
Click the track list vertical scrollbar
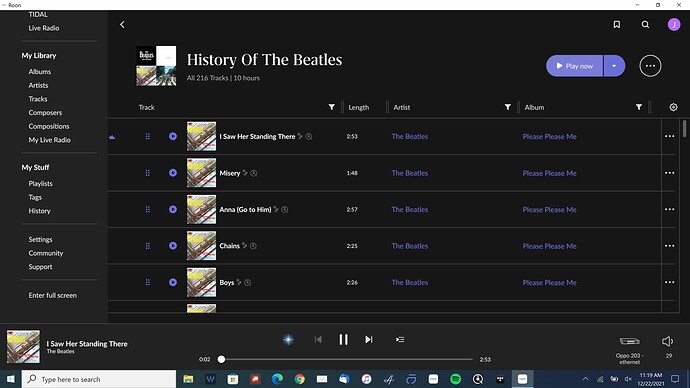tap(684, 129)
